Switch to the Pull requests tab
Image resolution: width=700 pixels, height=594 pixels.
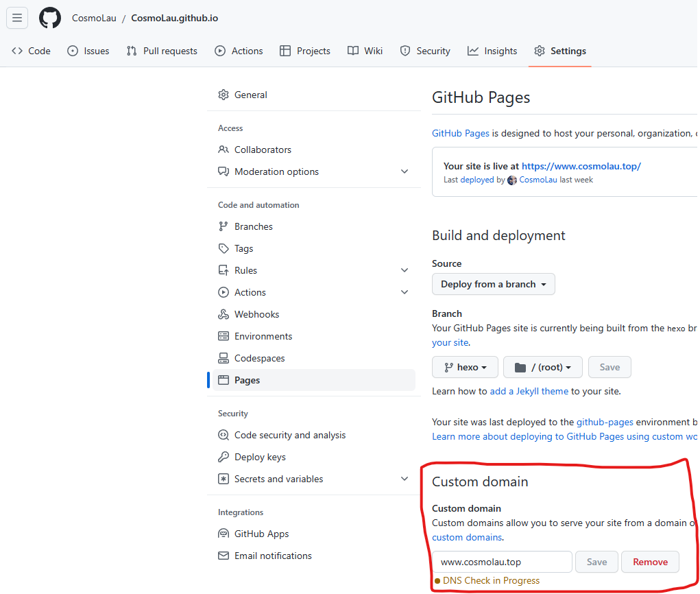pos(162,51)
